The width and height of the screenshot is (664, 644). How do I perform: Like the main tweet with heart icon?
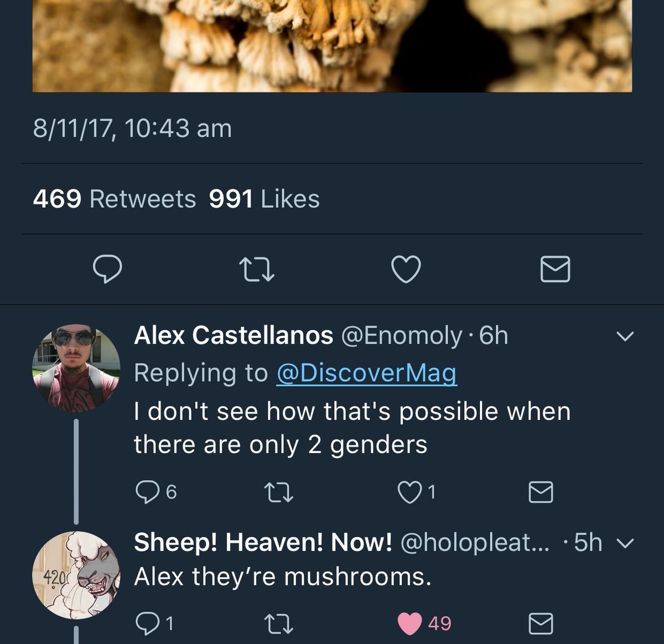point(406,269)
